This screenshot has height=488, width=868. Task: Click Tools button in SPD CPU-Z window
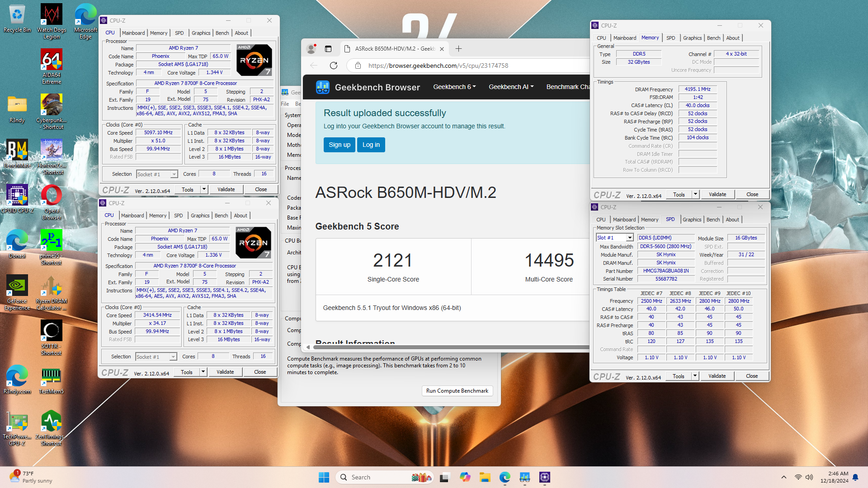[679, 376]
